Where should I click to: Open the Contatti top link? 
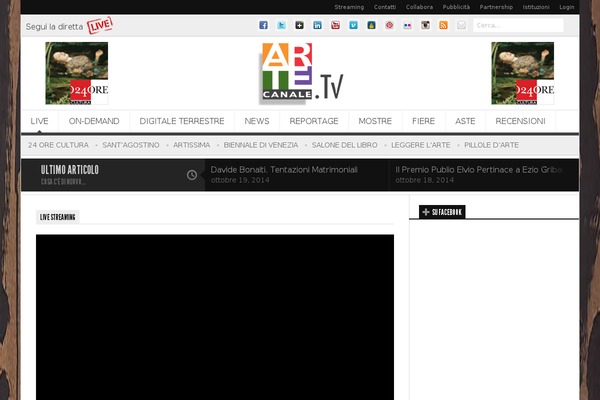pyautogui.click(x=385, y=7)
